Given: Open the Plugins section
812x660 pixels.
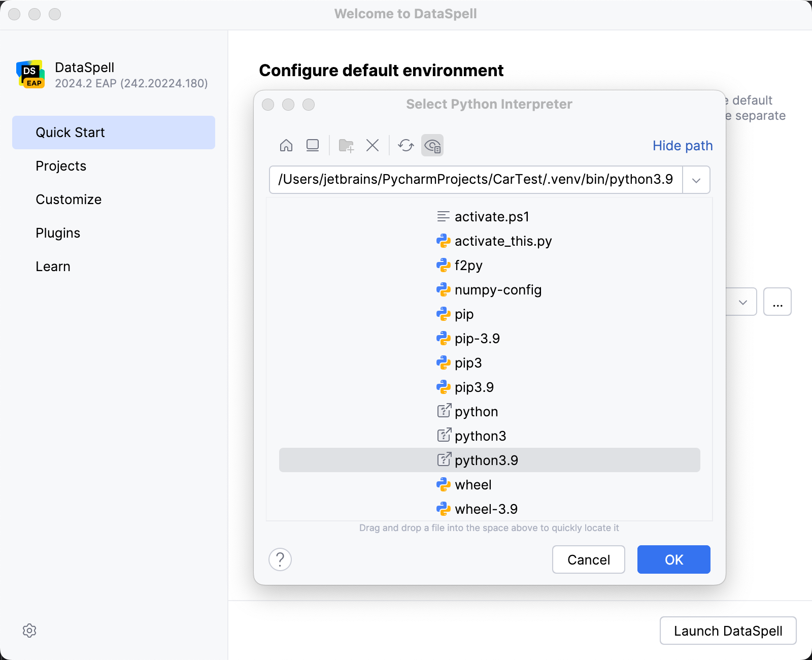Looking at the screenshot, I should click(x=57, y=233).
